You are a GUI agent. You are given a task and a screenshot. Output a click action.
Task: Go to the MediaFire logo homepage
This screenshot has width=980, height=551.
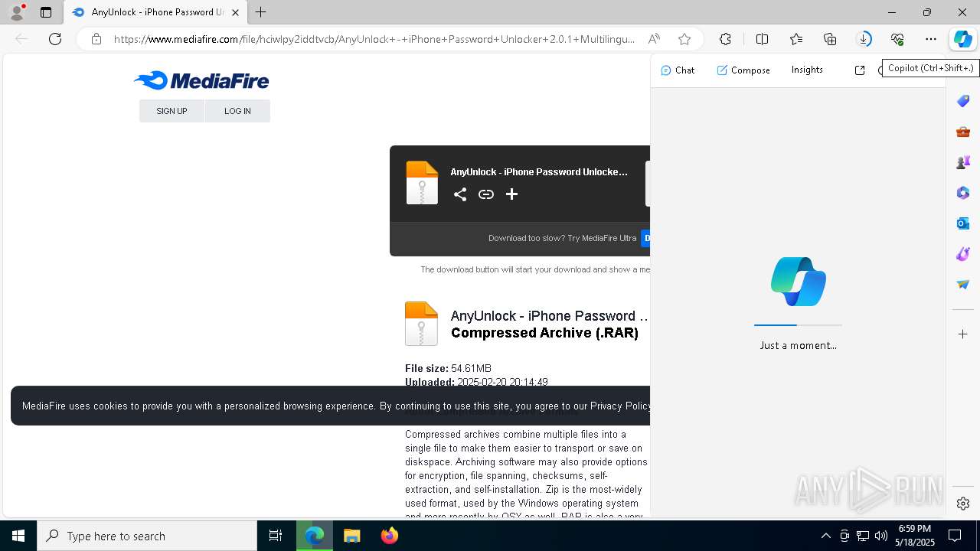201,80
